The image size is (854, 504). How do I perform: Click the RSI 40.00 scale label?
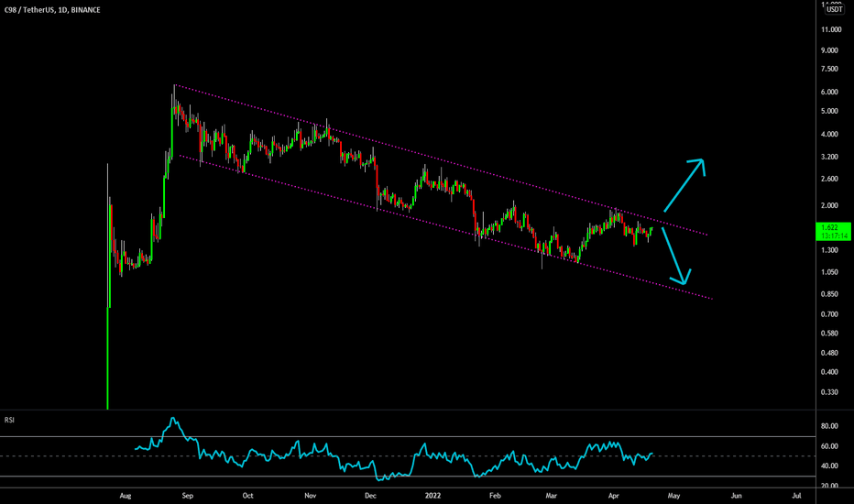click(829, 466)
